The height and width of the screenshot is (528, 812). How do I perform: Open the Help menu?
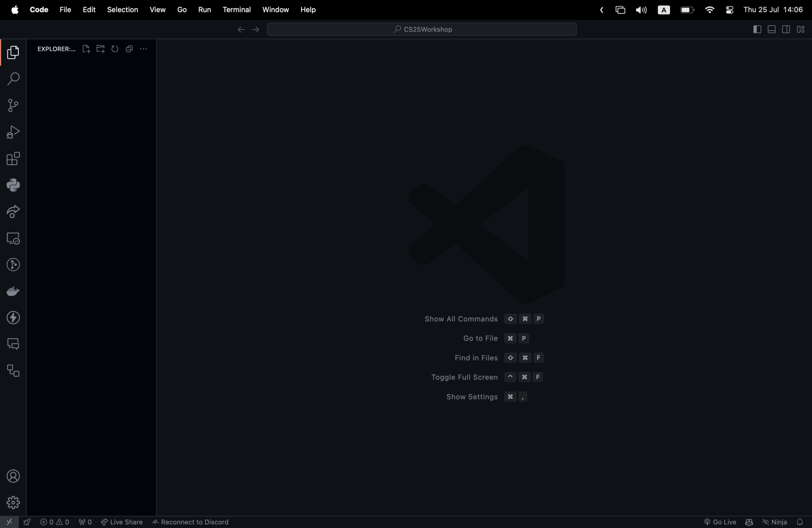click(x=308, y=10)
